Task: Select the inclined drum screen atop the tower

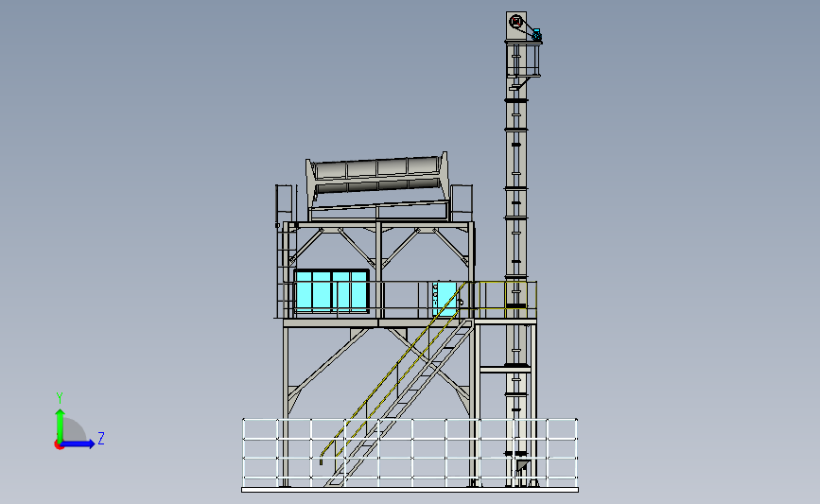Action: click(377, 181)
